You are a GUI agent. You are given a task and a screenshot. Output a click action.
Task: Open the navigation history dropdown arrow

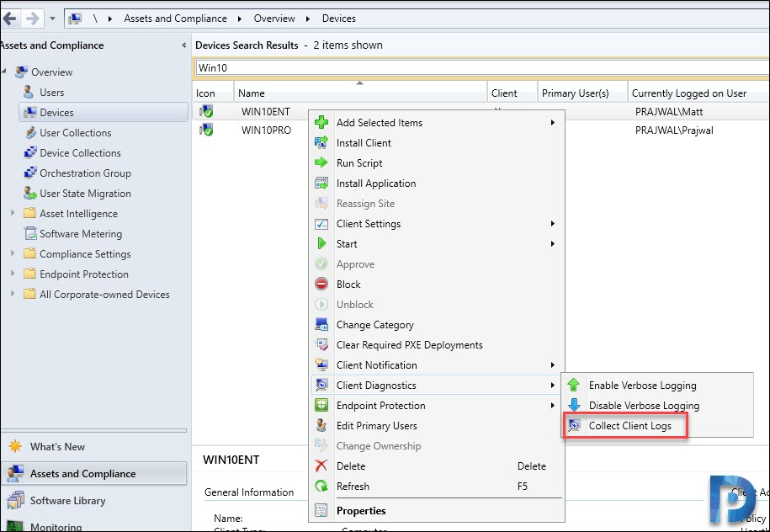(x=52, y=19)
